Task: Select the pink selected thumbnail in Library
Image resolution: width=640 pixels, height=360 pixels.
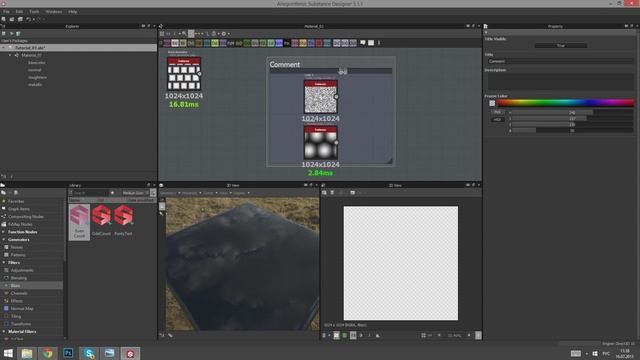Action: point(79,222)
